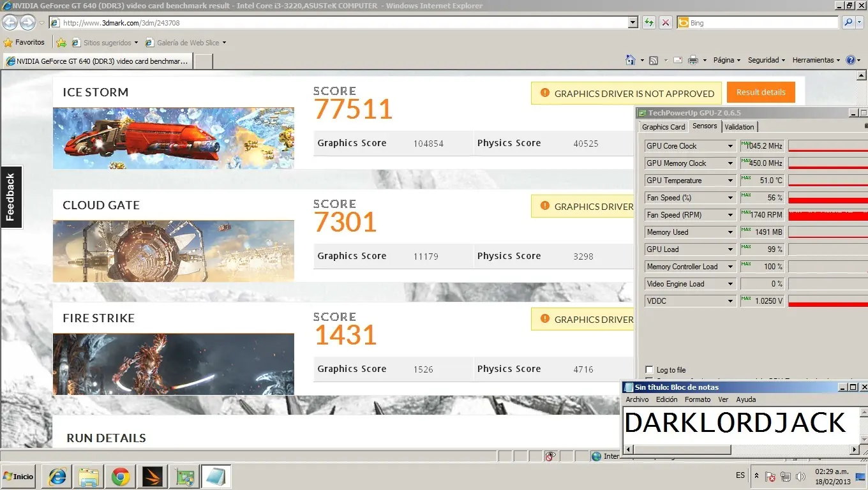Click the Home icon in command bar
Image resolution: width=868 pixels, height=490 pixels.
pos(631,60)
